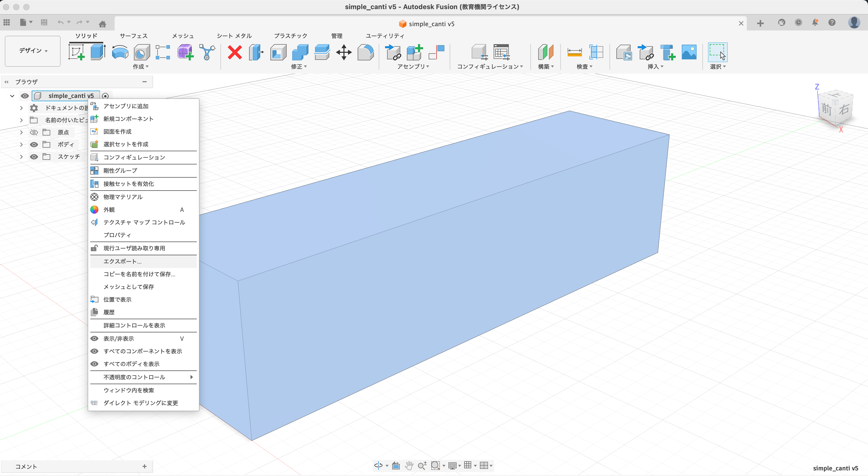
Task: Create a new sketch with the sketch tool
Action: click(x=77, y=52)
